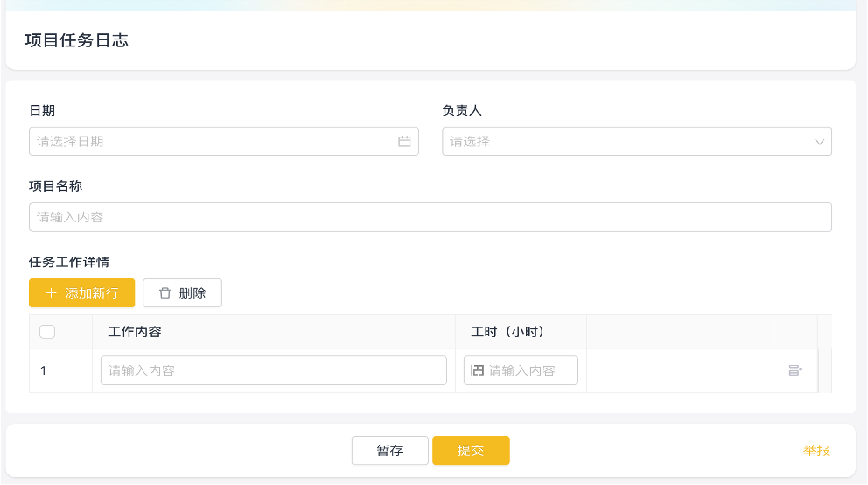Click the 工作内容 column header
868x485 pixels.
click(135, 332)
